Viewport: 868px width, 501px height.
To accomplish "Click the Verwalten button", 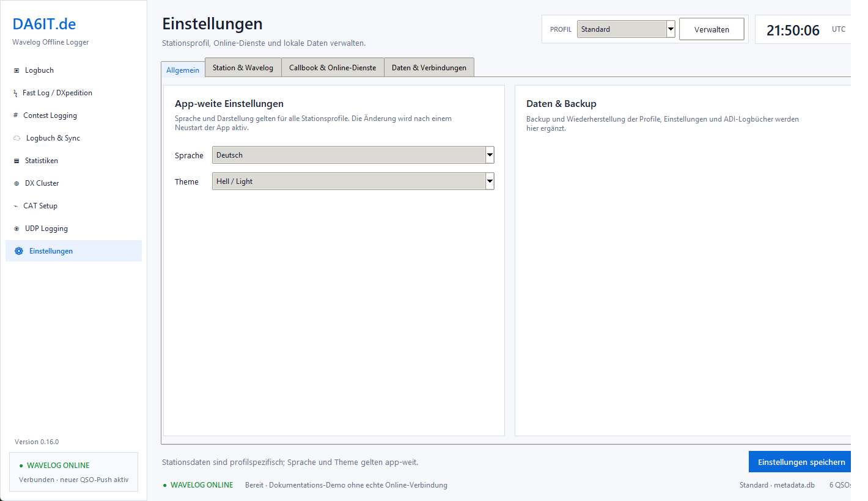I will click(x=712, y=29).
